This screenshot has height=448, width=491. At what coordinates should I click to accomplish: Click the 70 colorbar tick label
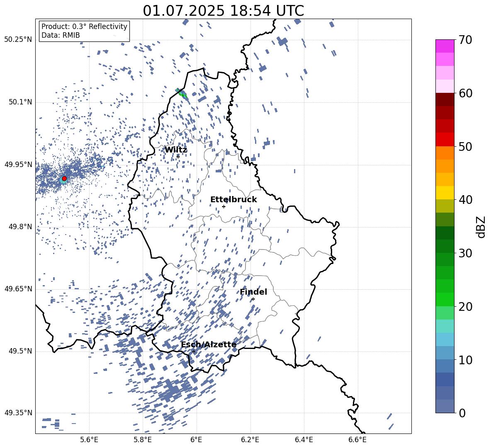pos(465,40)
